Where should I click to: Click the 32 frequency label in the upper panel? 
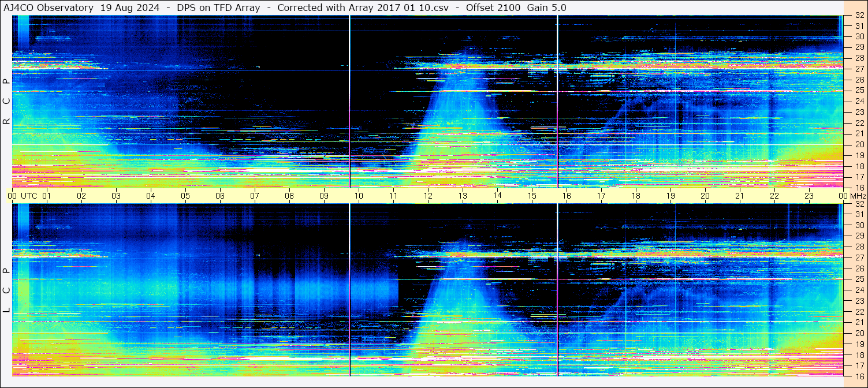click(859, 16)
